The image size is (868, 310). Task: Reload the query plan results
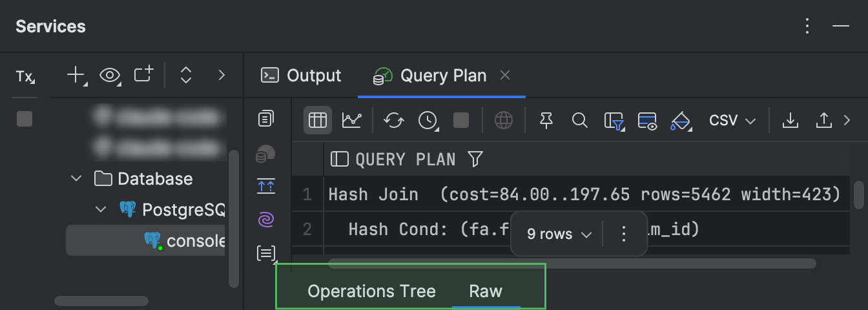(x=394, y=120)
